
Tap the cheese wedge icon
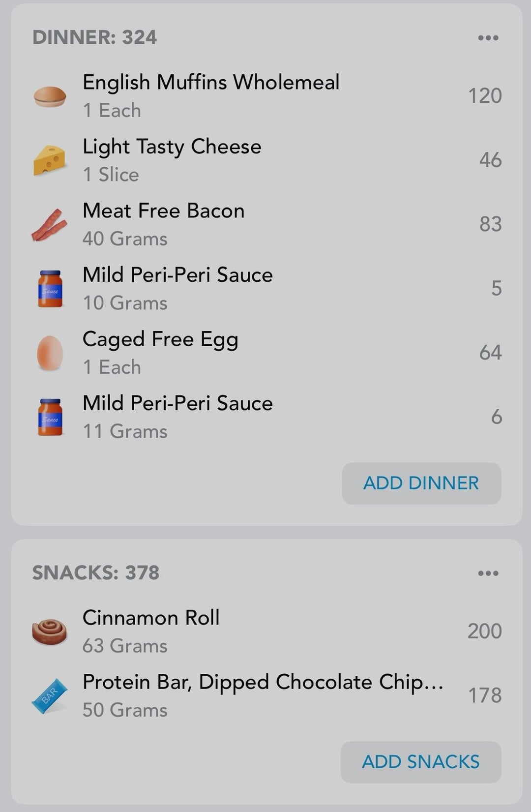[x=50, y=160]
